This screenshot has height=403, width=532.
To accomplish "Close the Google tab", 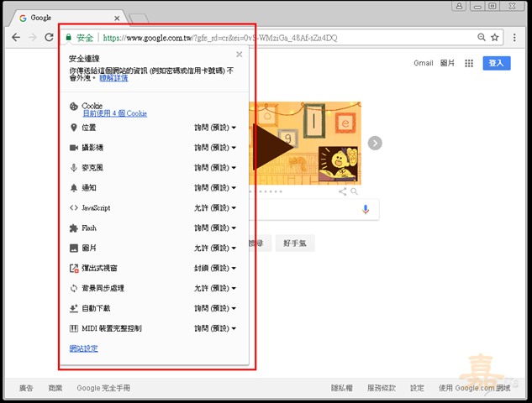I will click(117, 18).
